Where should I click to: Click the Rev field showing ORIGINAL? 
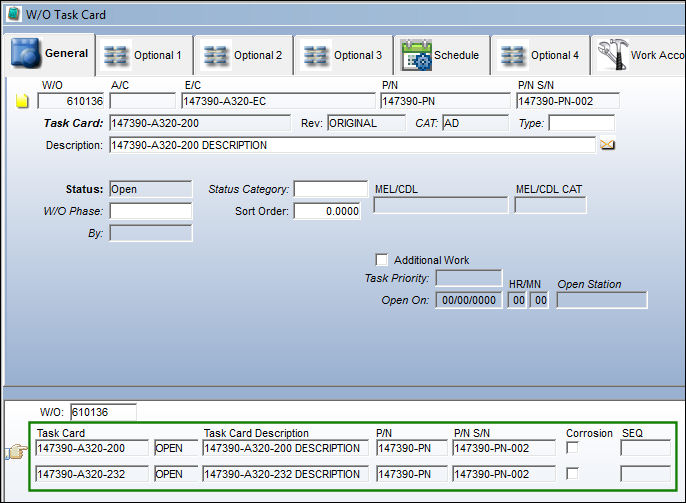tap(366, 123)
